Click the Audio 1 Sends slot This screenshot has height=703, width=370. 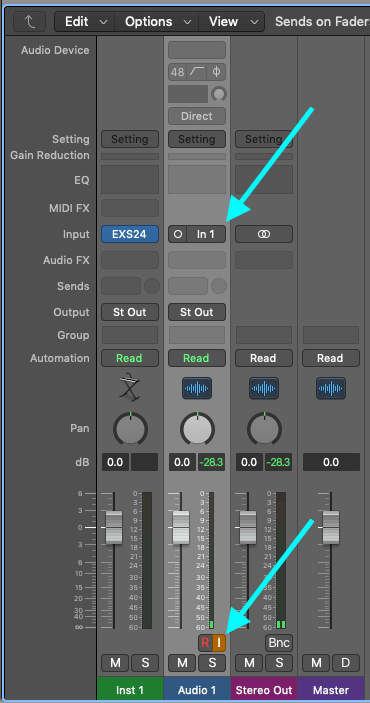pos(188,286)
